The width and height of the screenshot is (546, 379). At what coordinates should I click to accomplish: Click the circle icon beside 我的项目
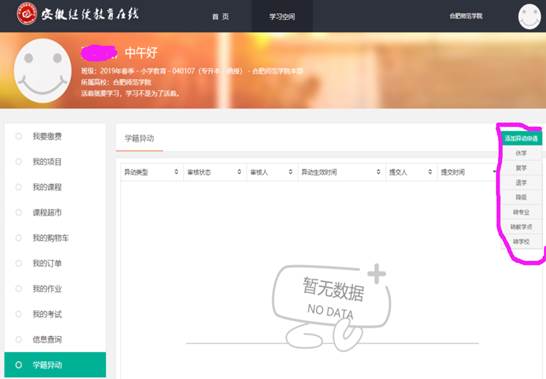(x=19, y=162)
